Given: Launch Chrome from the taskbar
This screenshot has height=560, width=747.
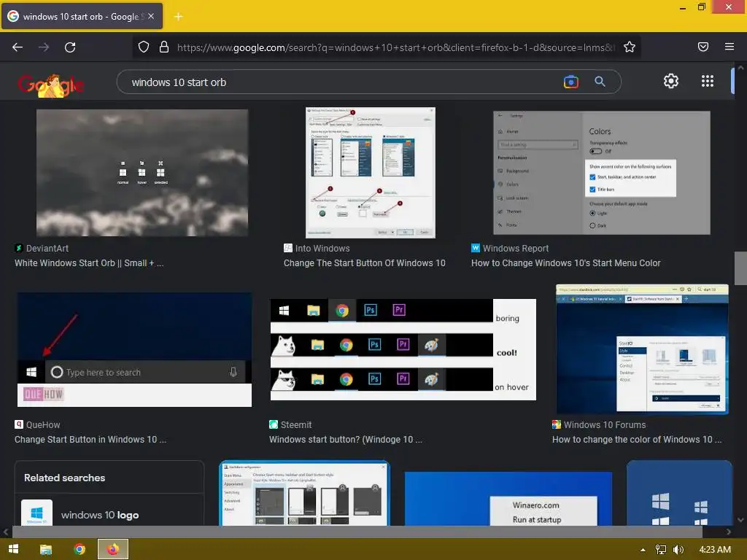Looking at the screenshot, I should tap(80, 549).
